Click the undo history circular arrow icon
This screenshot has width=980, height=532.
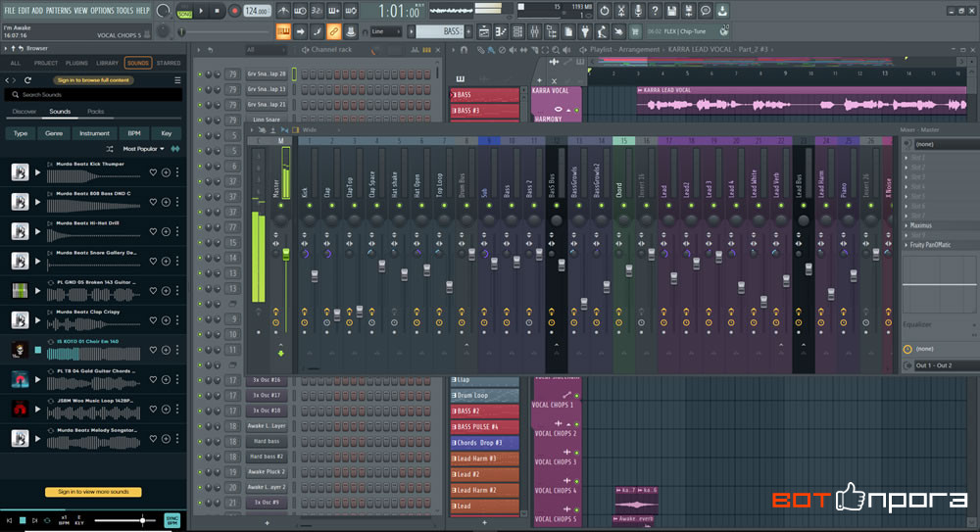click(x=605, y=11)
